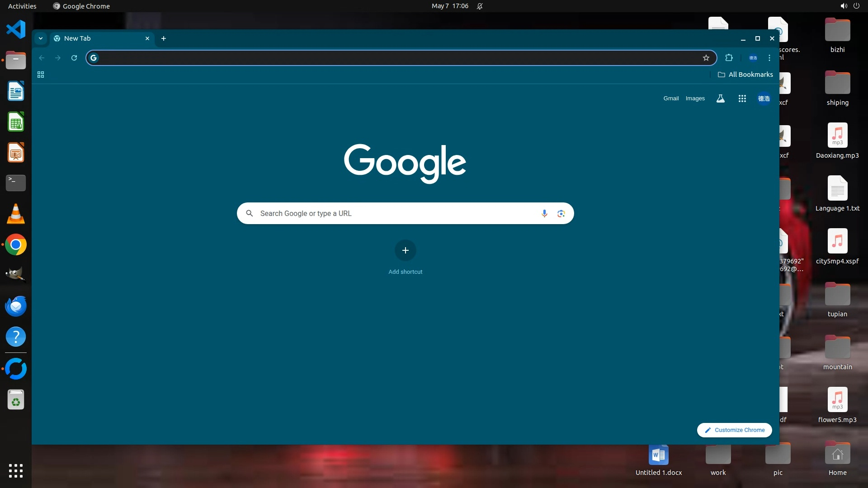Launch Thunderbird from the dock
Image resolution: width=868 pixels, height=488 pixels.
(16, 306)
